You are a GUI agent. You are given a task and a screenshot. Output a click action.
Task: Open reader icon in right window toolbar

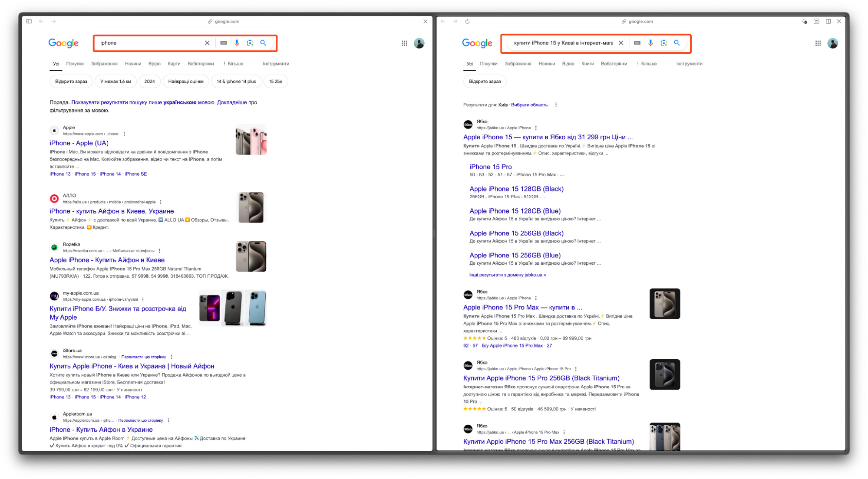click(x=816, y=21)
